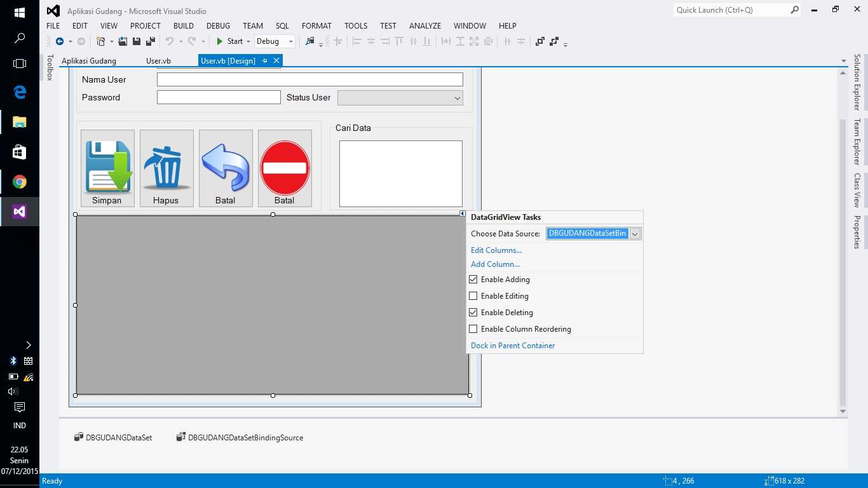This screenshot has height=488, width=868.
Task: Uncheck Enable Deleting checkbox
Action: 473,313
